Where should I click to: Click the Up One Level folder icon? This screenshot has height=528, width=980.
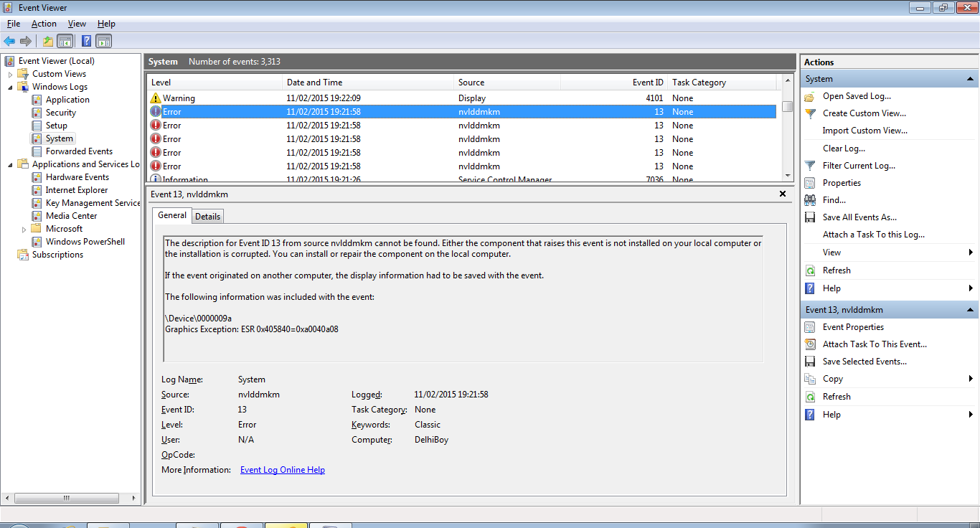click(47, 41)
